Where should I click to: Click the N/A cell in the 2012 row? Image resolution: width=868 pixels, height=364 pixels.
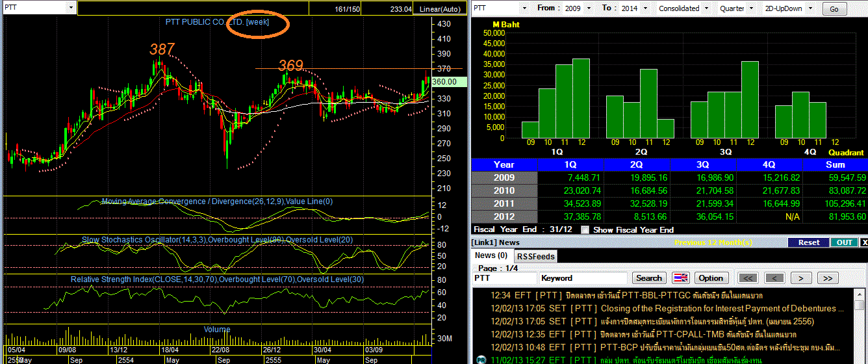770,216
